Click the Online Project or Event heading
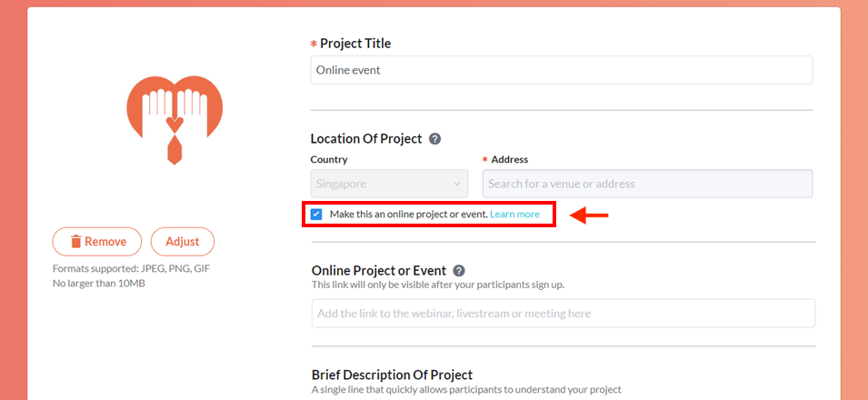The width and height of the screenshot is (868, 400). coord(379,271)
